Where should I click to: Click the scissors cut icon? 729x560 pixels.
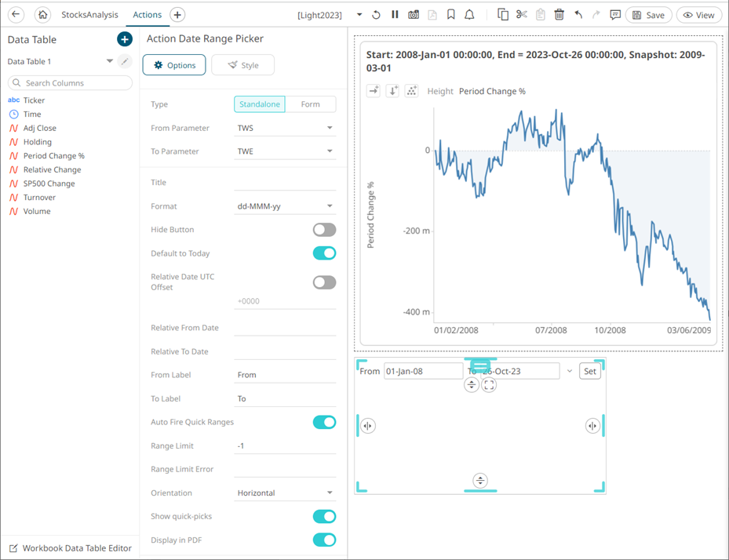click(522, 15)
